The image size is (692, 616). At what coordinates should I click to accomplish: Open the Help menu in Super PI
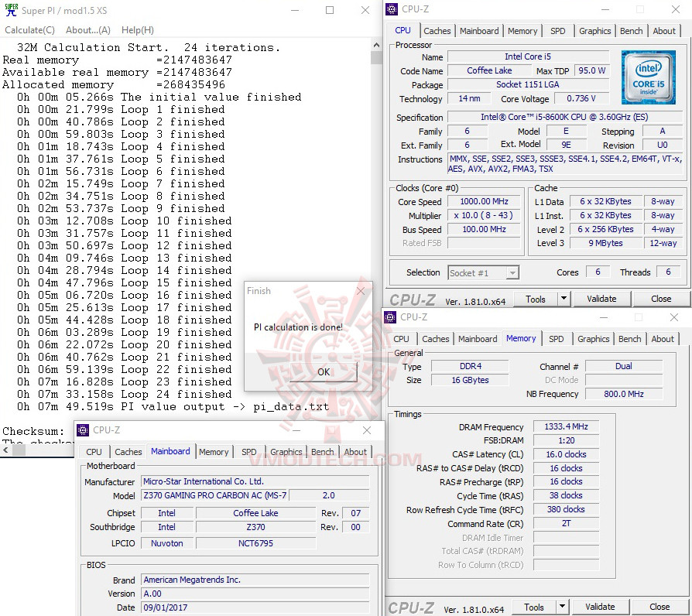pyautogui.click(x=138, y=30)
